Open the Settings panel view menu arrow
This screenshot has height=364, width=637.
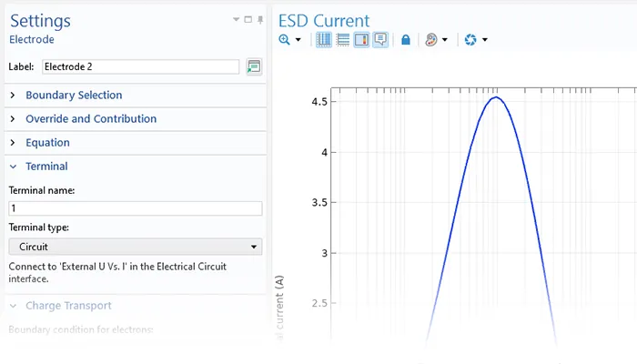point(236,18)
